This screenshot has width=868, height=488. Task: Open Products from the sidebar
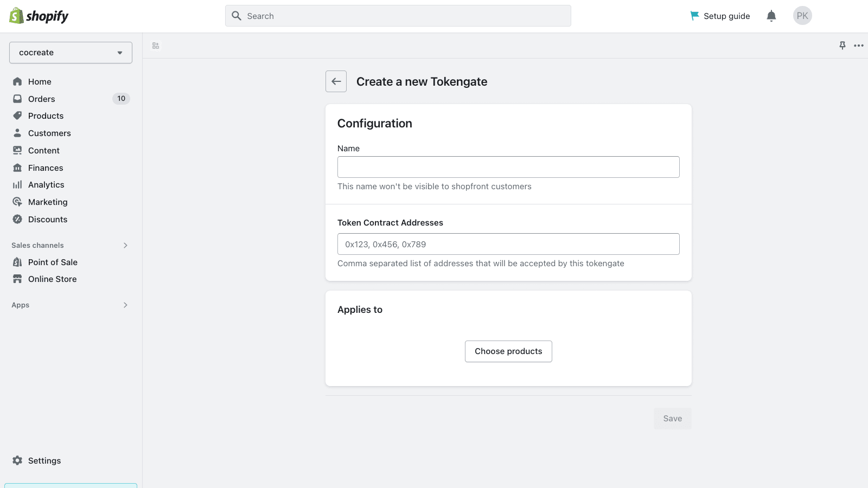pyautogui.click(x=46, y=116)
